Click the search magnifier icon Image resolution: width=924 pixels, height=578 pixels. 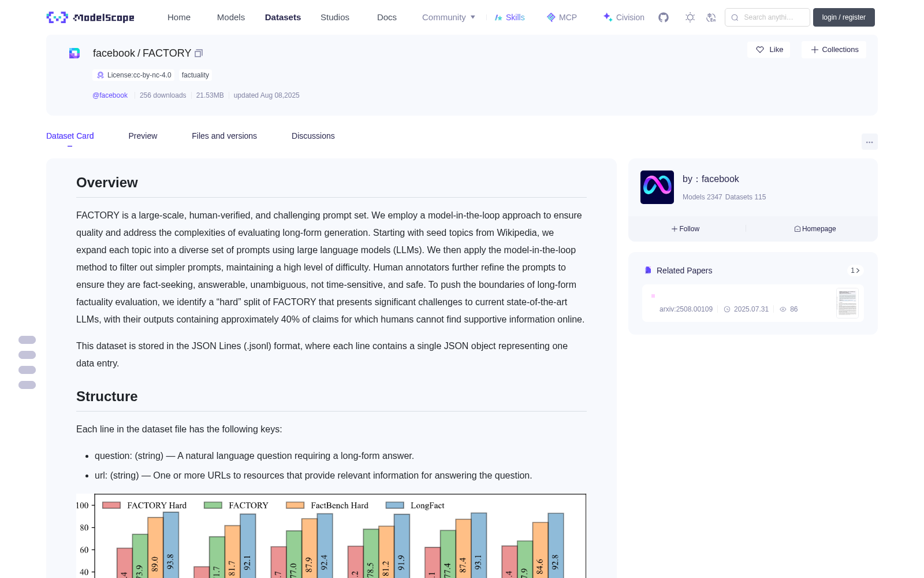[x=735, y=17]
